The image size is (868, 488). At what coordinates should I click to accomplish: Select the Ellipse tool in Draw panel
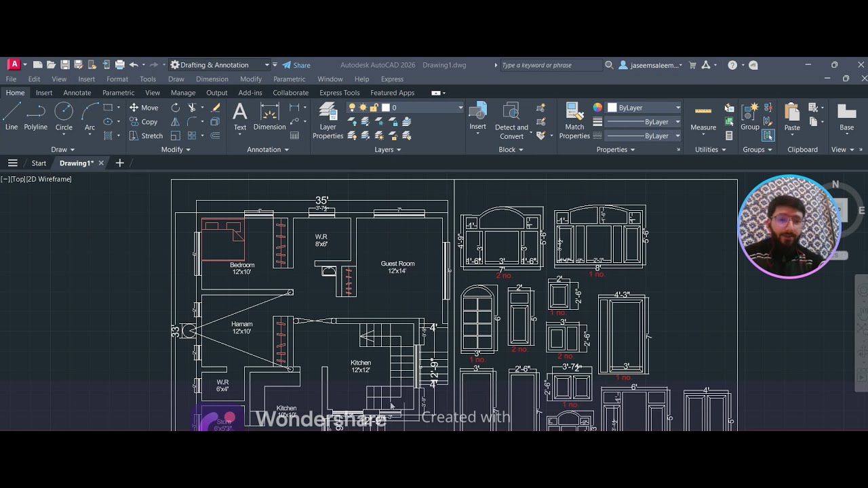[x=108, y=122]
